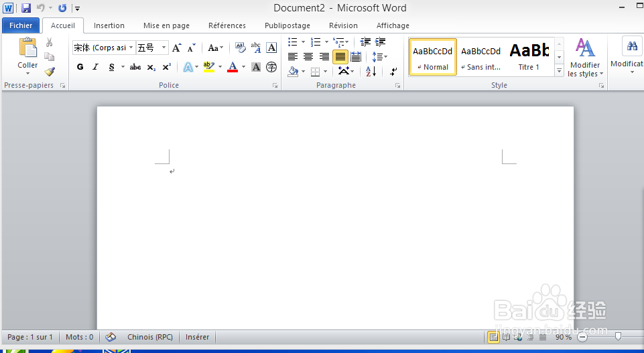The image size is (644, 353).
Task: Open the multilevel list dropdown
Action: coord(341,42)
